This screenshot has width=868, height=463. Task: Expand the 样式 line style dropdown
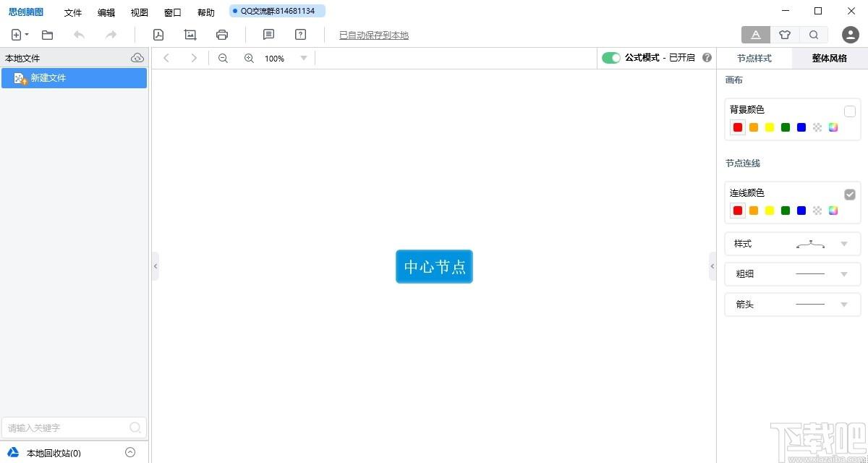(843, 244)
